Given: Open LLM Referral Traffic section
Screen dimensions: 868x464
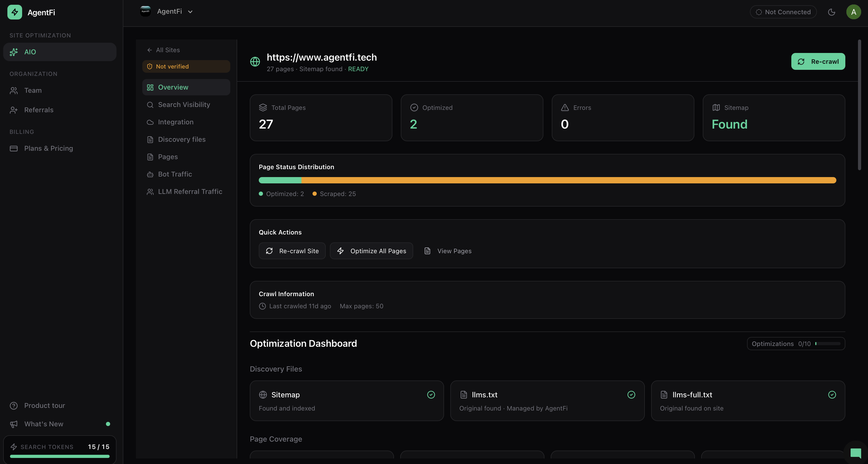Looking at the screenshot, I should tap(186, 192).
